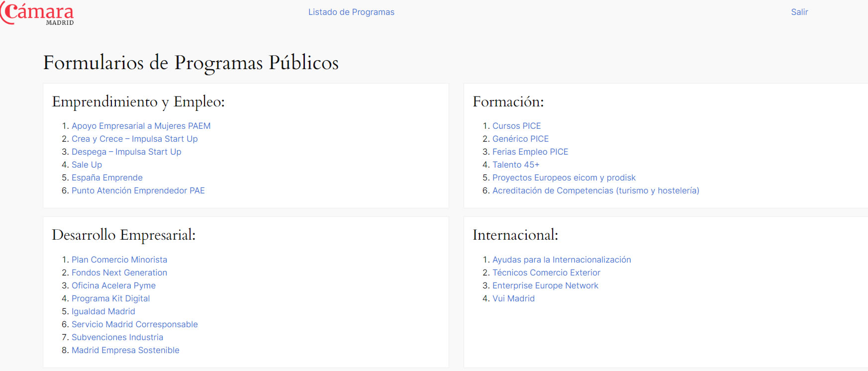
Task: Select Genérico PICE link
Action: click(x=521, y=139)
